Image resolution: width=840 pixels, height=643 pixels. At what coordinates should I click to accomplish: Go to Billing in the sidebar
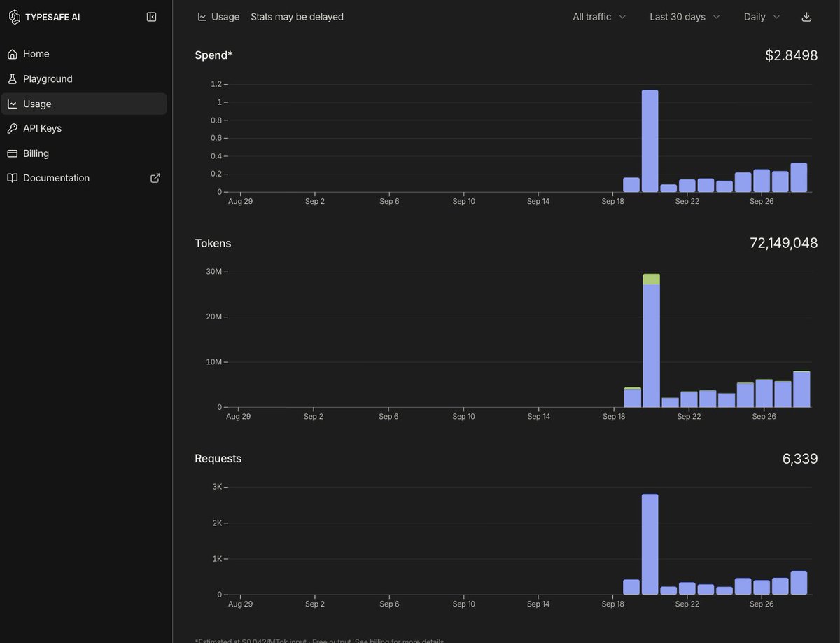tap(84, 153)
